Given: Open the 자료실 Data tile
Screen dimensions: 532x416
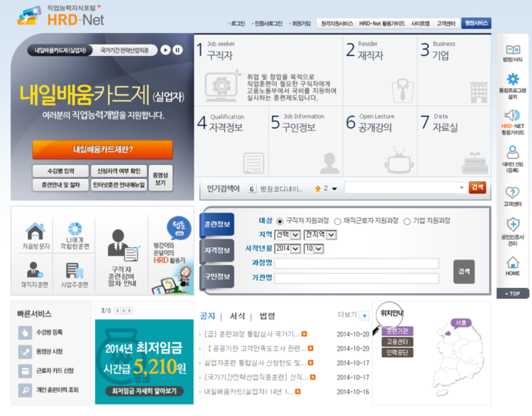Looking at the screenshot, I should 454,141.
